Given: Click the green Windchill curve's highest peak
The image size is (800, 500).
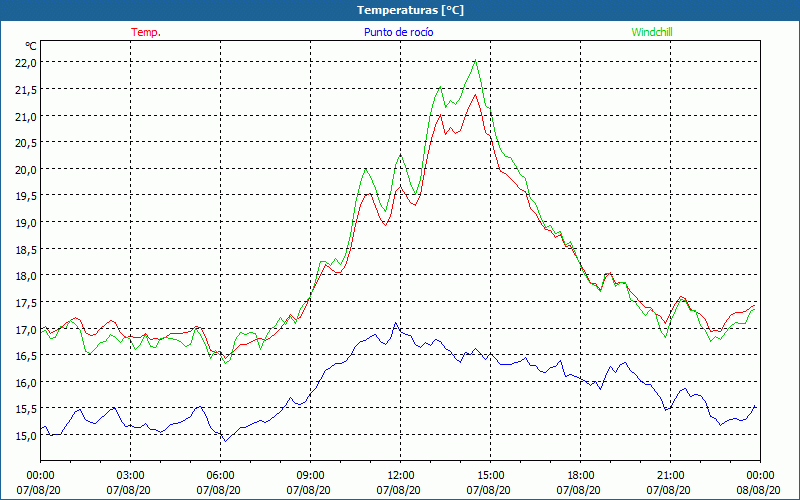Looking at the screenshot, I should click(x=475, y=61).
